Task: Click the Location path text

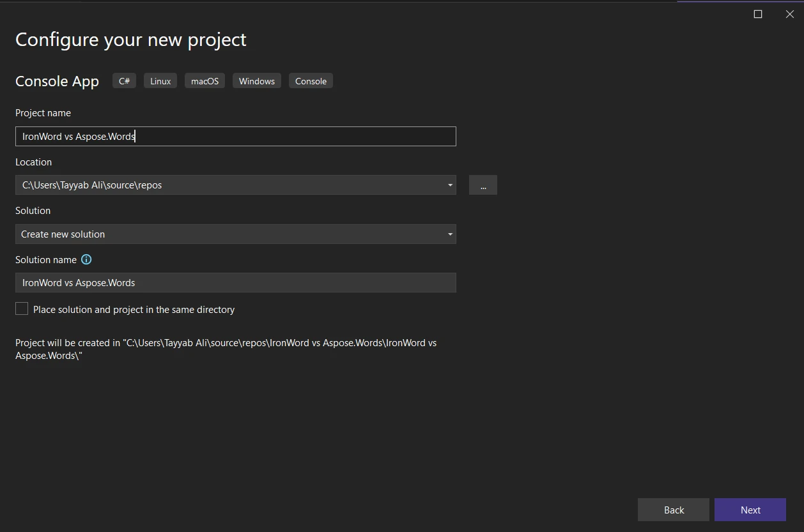Action: (92, 185)
